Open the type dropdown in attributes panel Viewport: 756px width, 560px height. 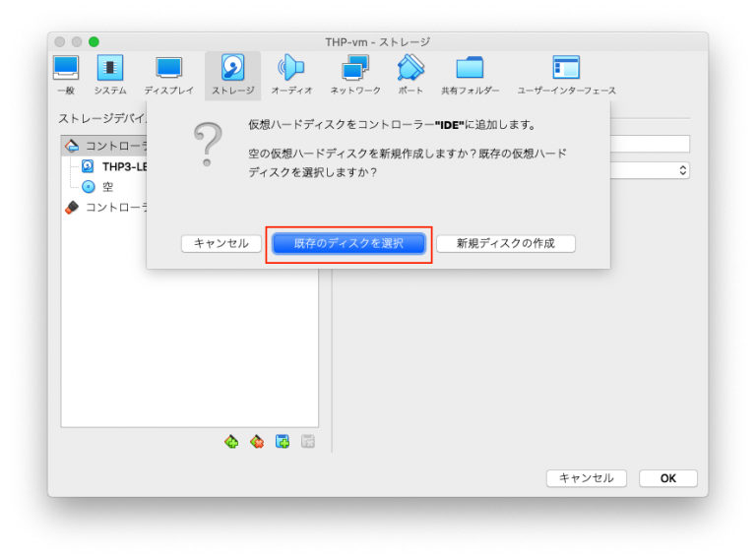pyautogui.click(x=650, y=170)
